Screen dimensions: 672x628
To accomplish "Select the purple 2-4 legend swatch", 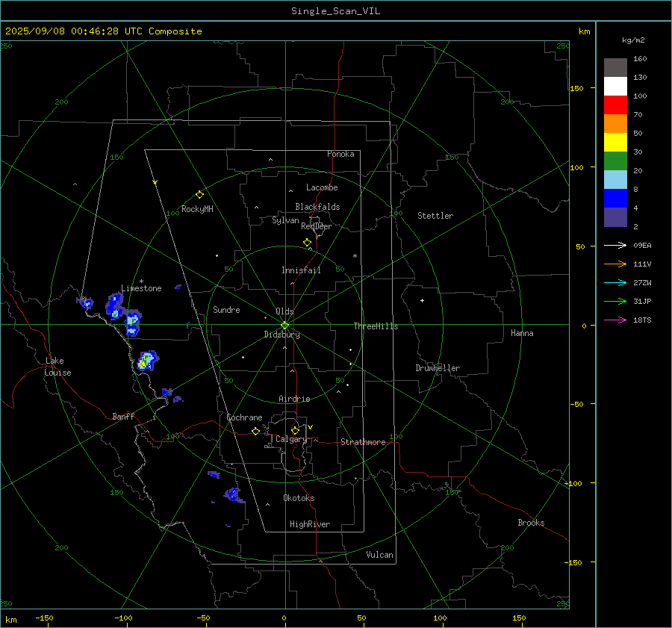I will [615, 217].
